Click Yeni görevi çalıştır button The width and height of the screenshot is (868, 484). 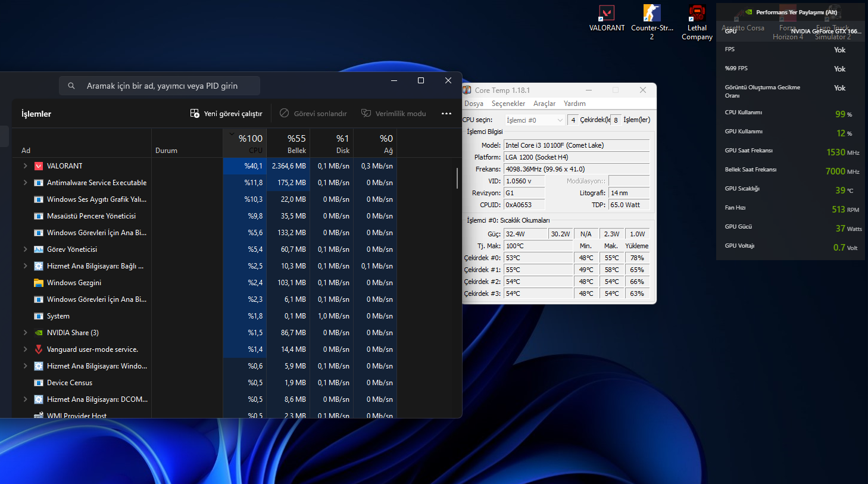point(226,114)
